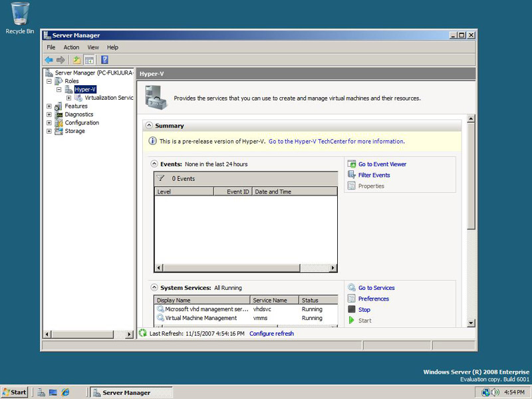Collapse the Hyper-V tree node
The image size is (532, 399).
click(59, 90)
